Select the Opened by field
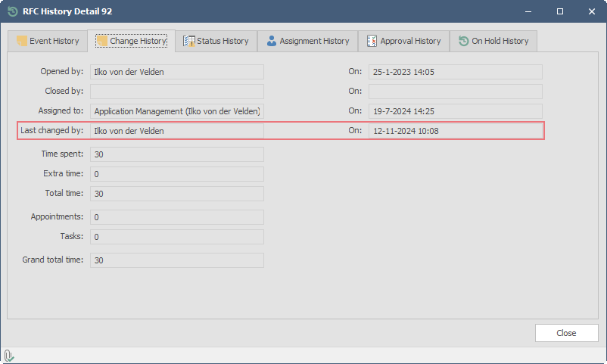The height and width of the screenshot is (364, 607). pos(176,72)
